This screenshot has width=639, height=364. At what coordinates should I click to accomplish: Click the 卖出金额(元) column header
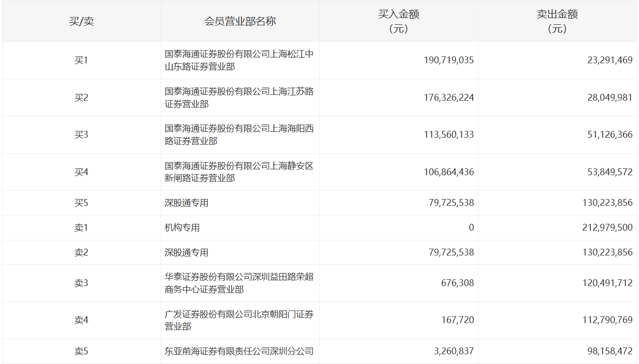(557, 21)
